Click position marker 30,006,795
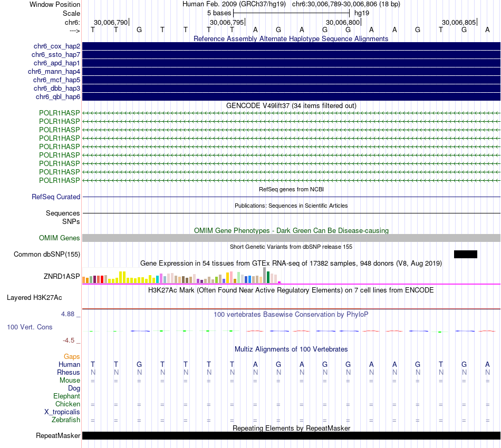This screenshot has height=448, width=501. coord(227,22)
